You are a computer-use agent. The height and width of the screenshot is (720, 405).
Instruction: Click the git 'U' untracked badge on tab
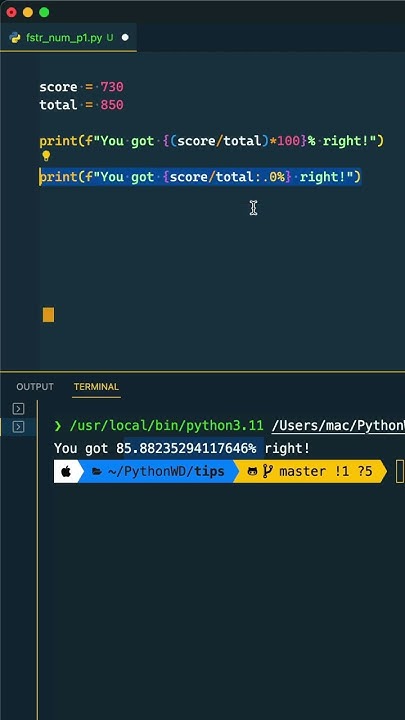(110, 38)
